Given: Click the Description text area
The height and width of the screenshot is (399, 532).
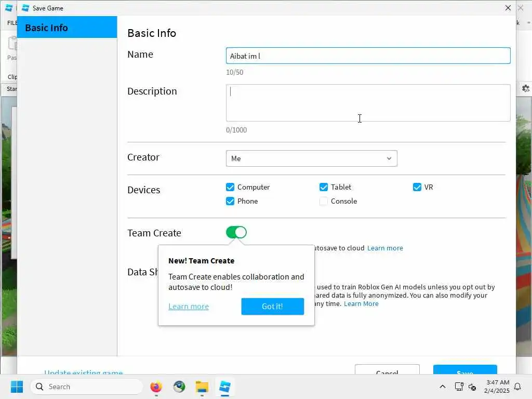Looking at the screenshot, I should [x=368, y=103].
